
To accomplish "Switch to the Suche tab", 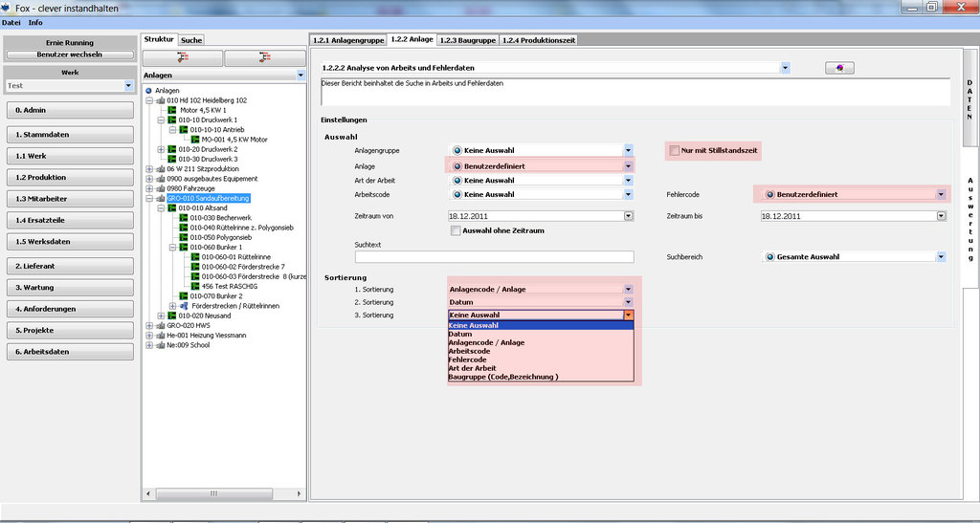I will [x=191, y=40].
